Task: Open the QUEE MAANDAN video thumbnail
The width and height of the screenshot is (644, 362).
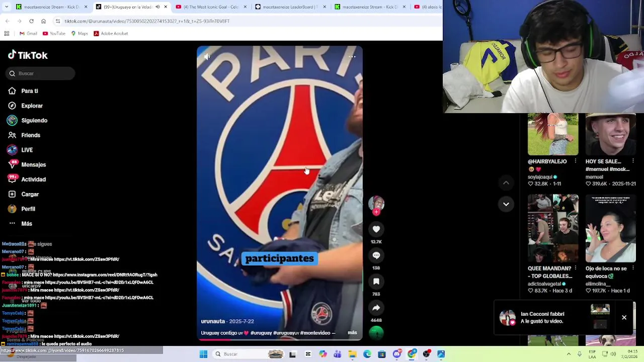Action: pyautogui.click(x=553, y=228)
